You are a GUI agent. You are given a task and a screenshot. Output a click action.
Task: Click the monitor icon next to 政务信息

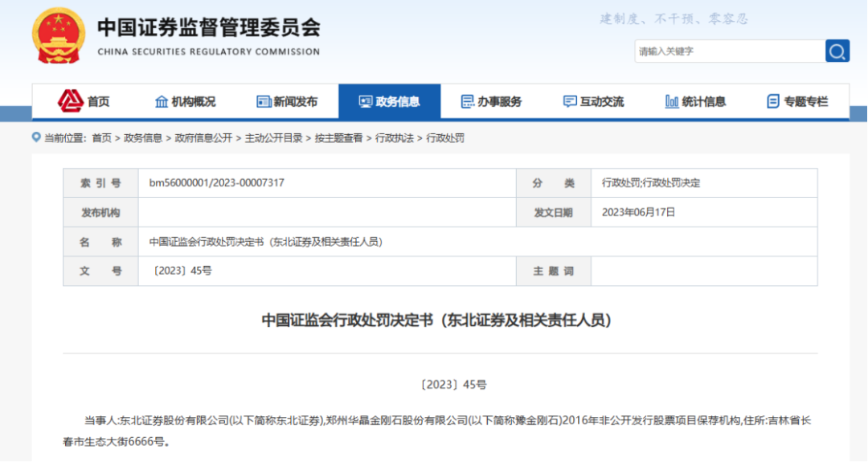tap(366, 102)
